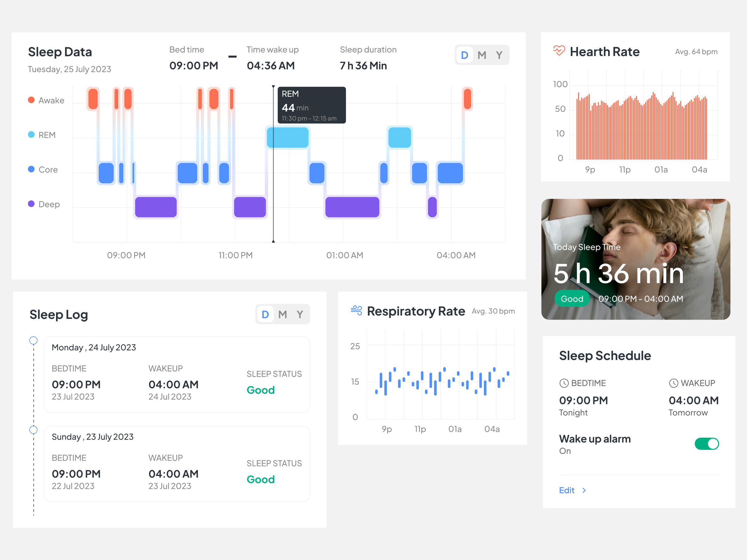
Task: Click the heart icon next to Hearth Rate
Action: pyautogui.click(x=559, y=51)
